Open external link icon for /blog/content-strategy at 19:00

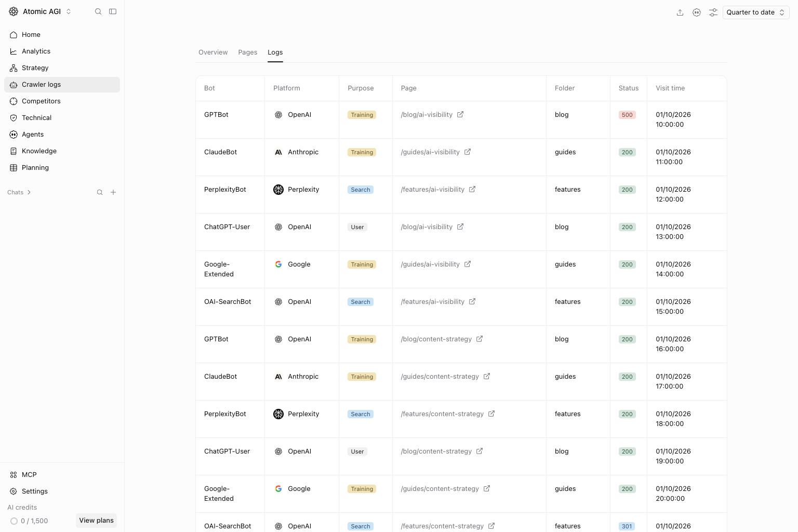click(480, 451)
